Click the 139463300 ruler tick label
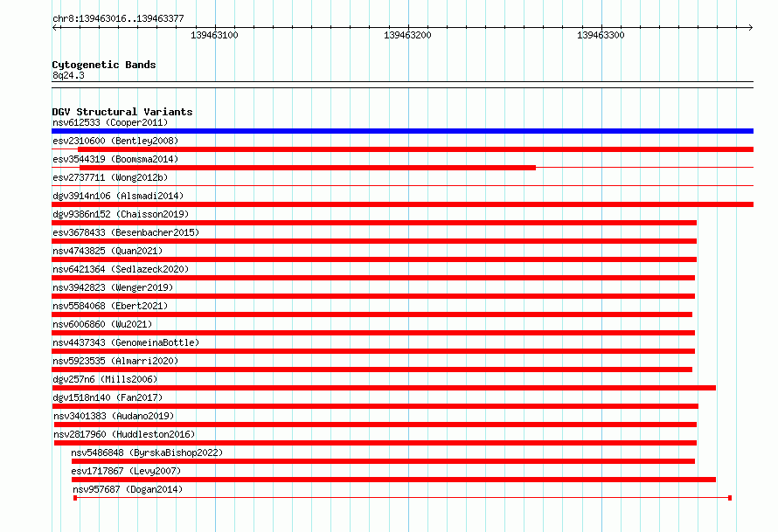This screenshot has width=778, height=532. click(x=601, y=35)
